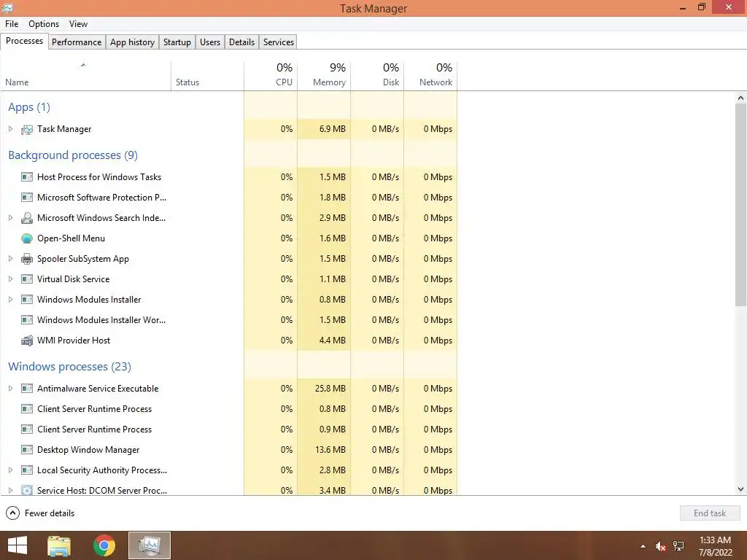This screenshot has height=560, width=747.
Task: Click the 6.9 MB memory cell
Action: [324, 129]
